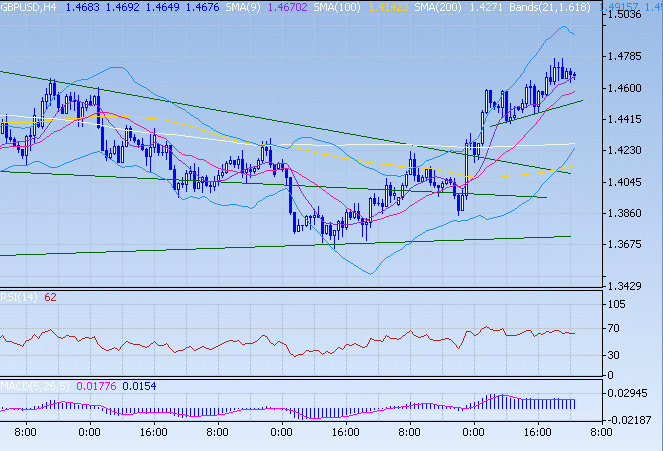Screen dimensions: 663x451
Task: Click the most recent candlestick on chart
Action: 573,75
